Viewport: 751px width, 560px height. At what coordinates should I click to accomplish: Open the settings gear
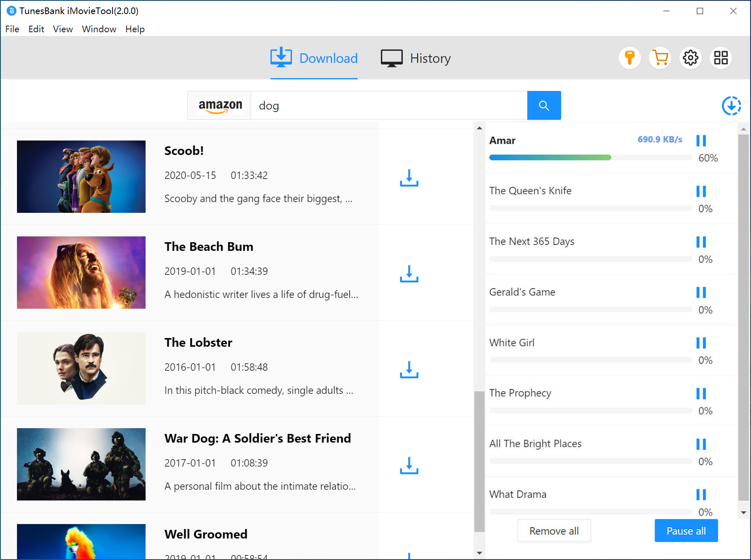690,58
